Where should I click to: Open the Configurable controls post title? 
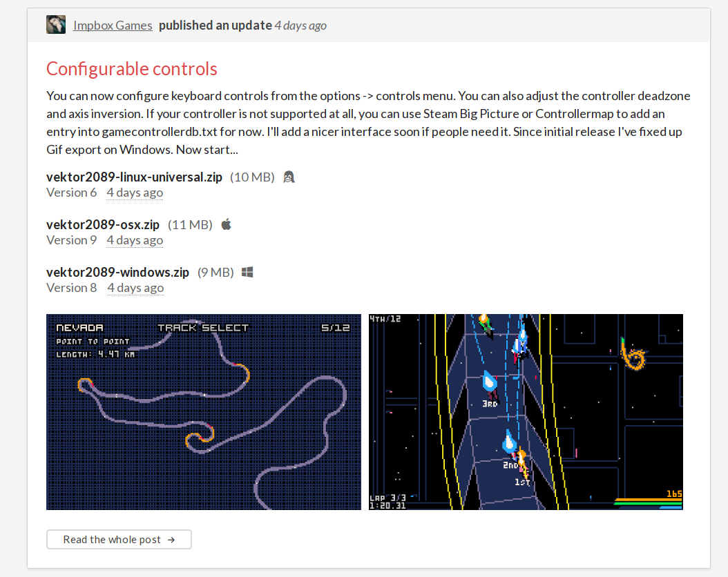click(x=132, y=68)
